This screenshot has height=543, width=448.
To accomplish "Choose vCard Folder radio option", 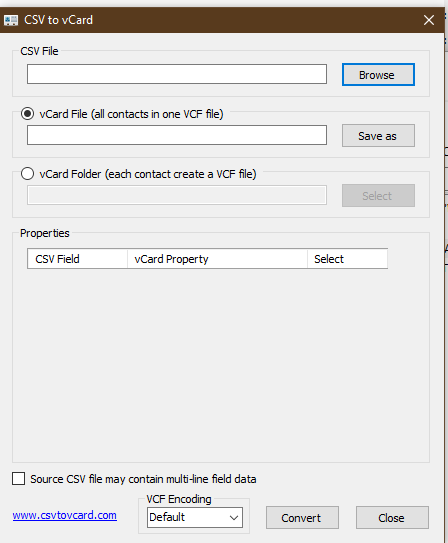I will tap(27, 173).
